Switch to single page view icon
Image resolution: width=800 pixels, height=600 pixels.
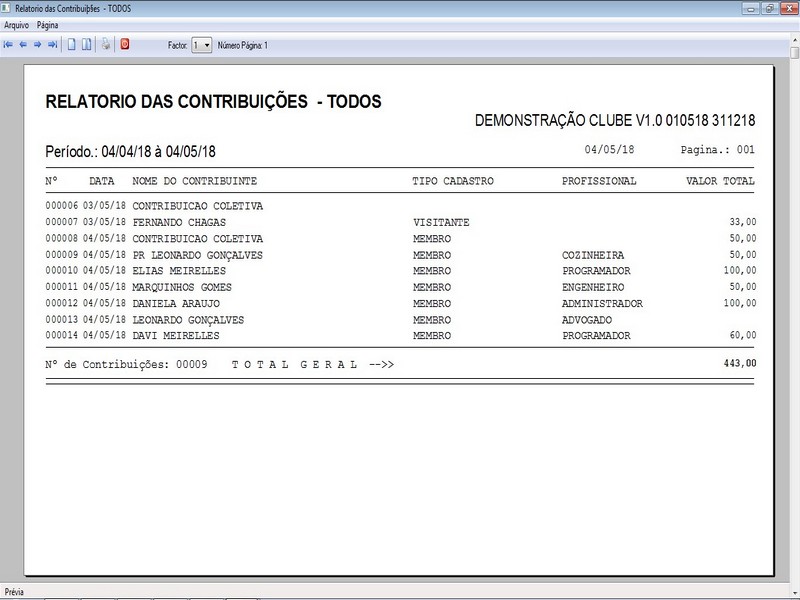71,45
